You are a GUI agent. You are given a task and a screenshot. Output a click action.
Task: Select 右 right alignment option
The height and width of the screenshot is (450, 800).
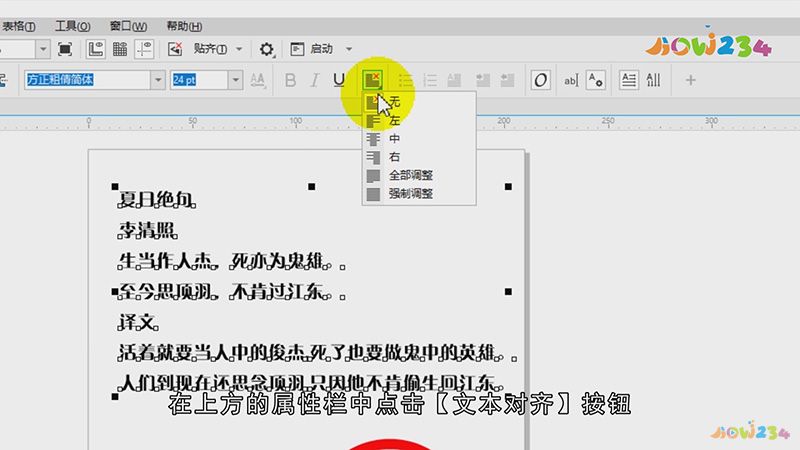[419, 157]
